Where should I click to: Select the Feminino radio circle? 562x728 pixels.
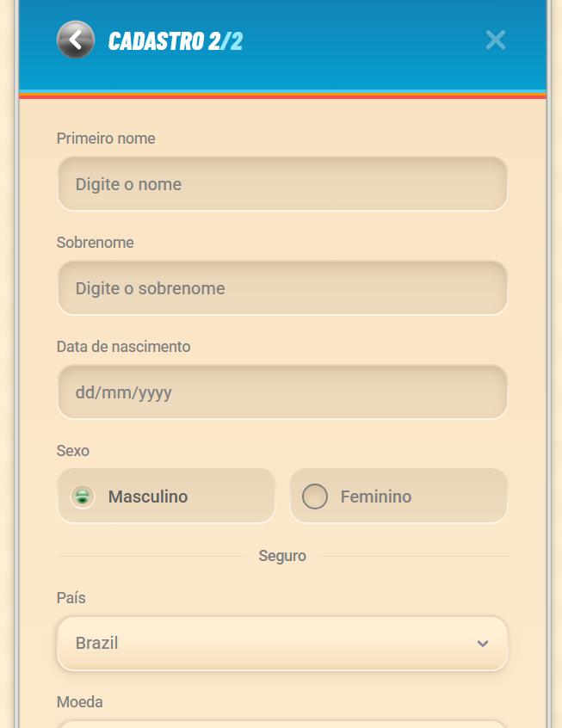click(x=315, y=497)
